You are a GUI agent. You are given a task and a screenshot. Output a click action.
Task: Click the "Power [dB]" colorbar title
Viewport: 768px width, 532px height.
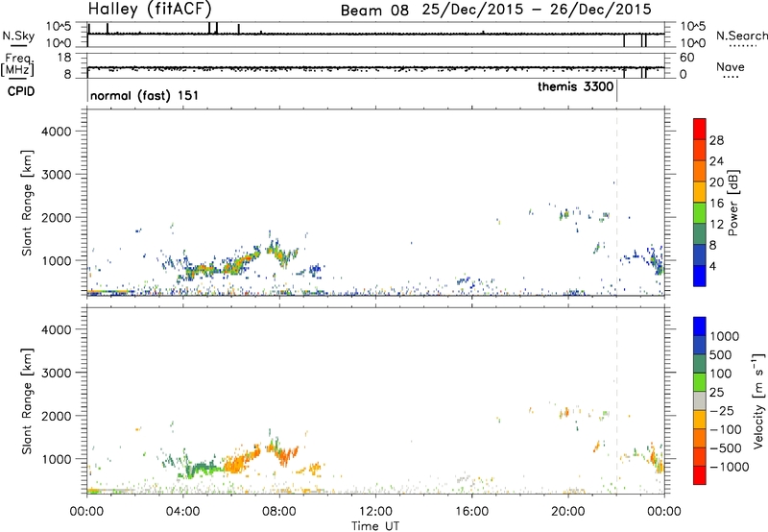pos(732,203)
